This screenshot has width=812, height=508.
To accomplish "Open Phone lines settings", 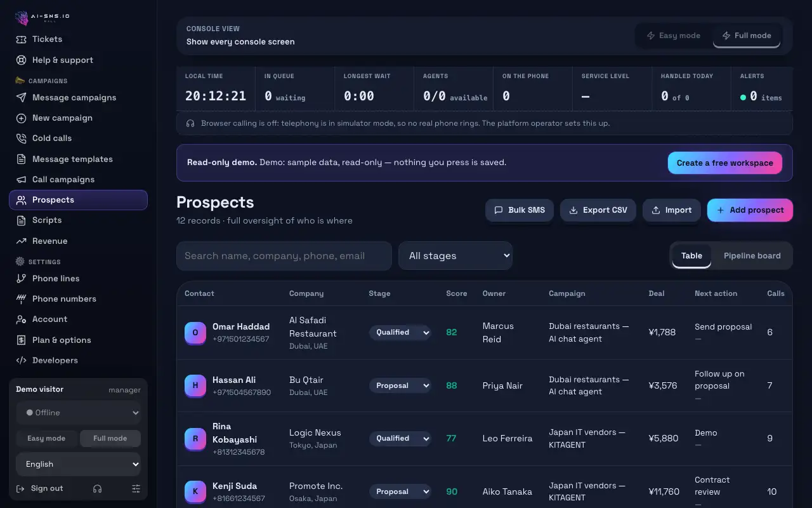I will pyautogui.click(x=78, y=279).
